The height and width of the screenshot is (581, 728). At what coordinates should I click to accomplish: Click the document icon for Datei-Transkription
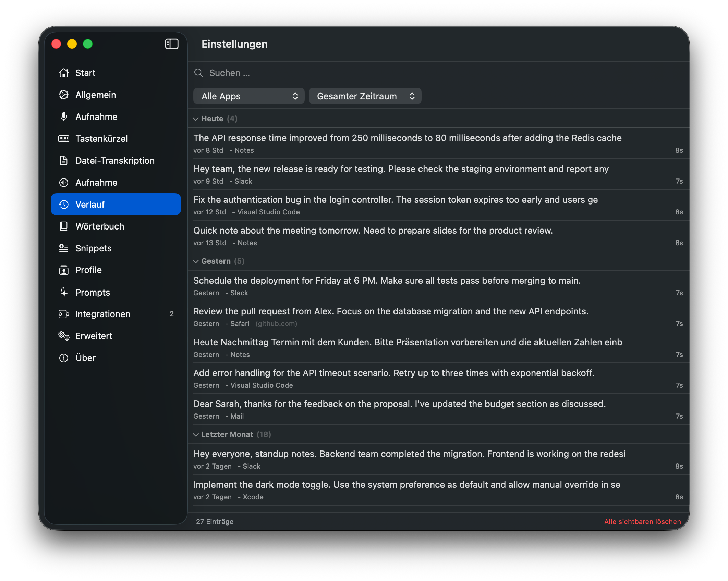point(64,161)
